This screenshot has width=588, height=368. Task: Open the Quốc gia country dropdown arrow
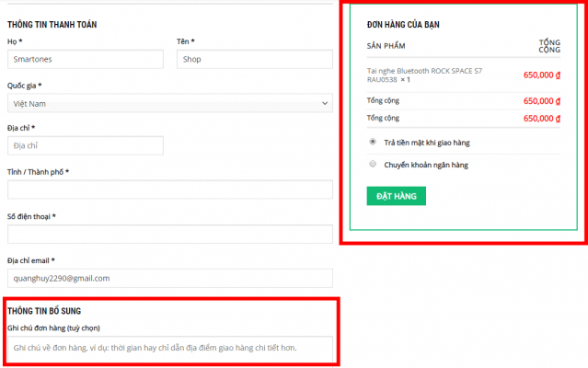[x=325, y=103]
